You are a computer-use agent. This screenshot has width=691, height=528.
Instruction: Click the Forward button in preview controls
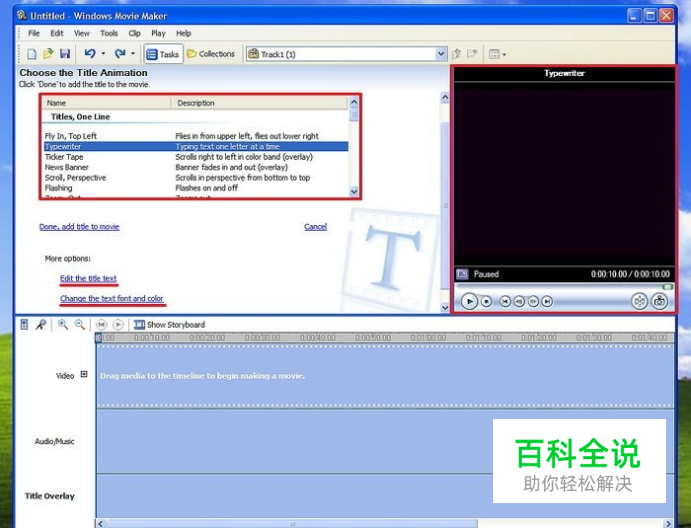pyautogui.click(x=547, y=301)
